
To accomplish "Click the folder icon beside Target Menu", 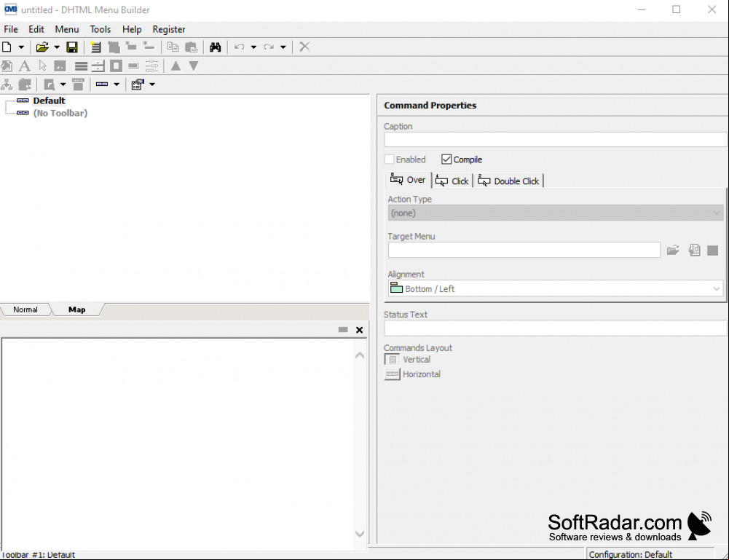I will tap(673, 251).
